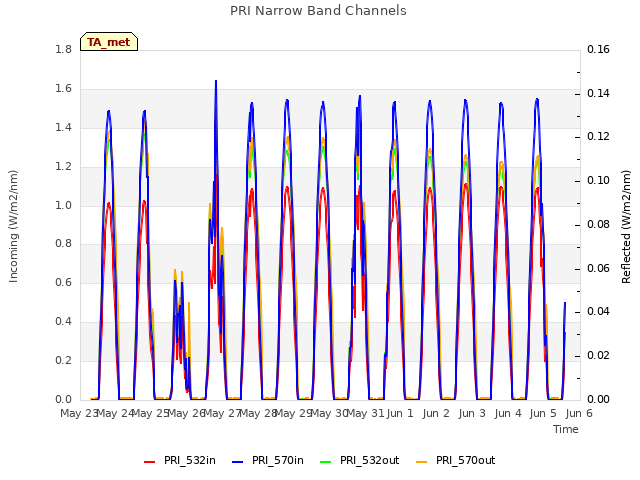This screenshot has height=480, width=640.
Task: Click the Jun 1 x-axis tick label
Action: pos(400,413)
